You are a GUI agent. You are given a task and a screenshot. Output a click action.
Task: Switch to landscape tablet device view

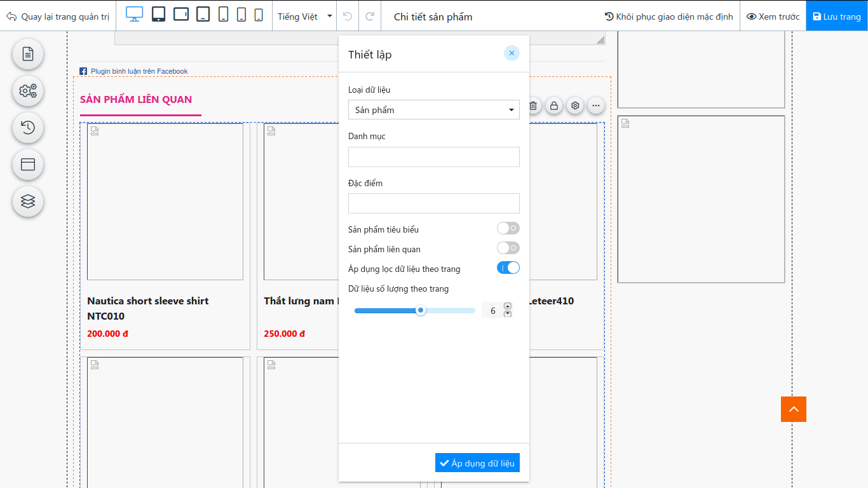point(181,14)
